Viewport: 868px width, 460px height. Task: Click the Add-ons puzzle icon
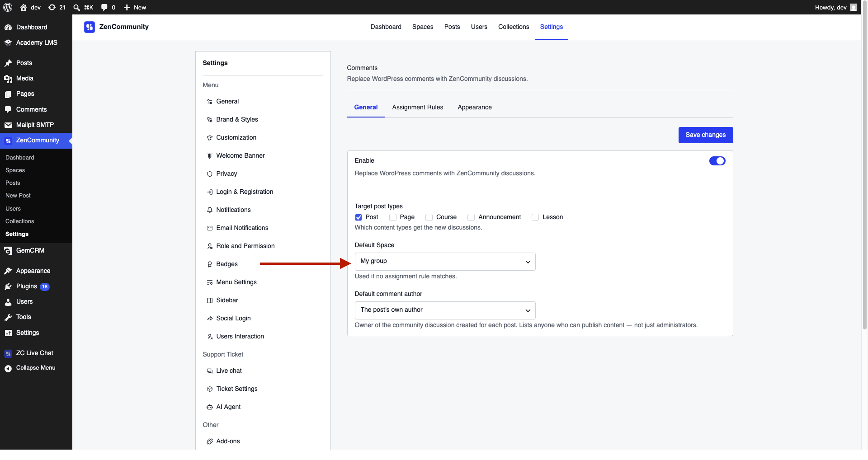tap(210, 441)
